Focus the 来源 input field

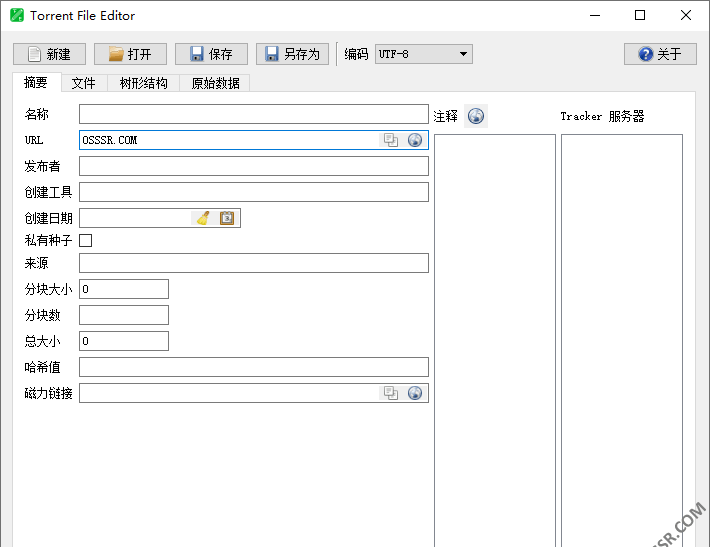254,263
